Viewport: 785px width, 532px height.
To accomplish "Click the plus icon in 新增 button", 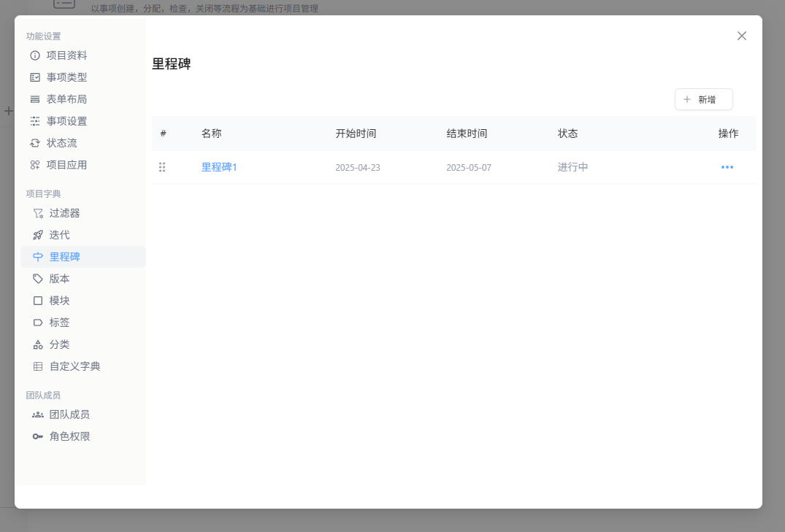I will 687,99.
